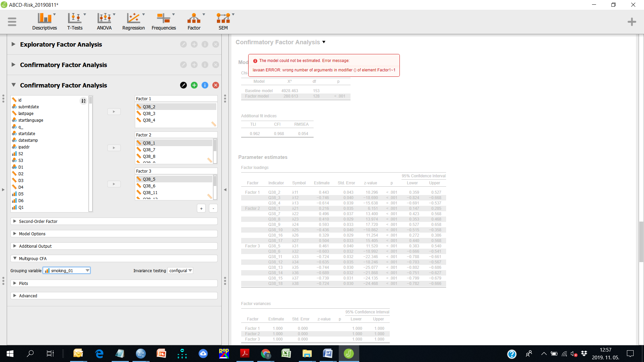This screenshot has width=644, height=362.
Task: Open the SEM module icon
Action: click(223, 21)
